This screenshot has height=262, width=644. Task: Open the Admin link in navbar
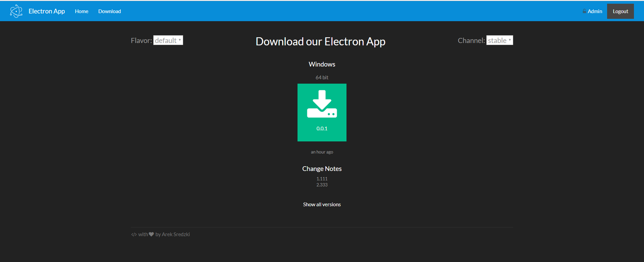(x=592, y=11)
